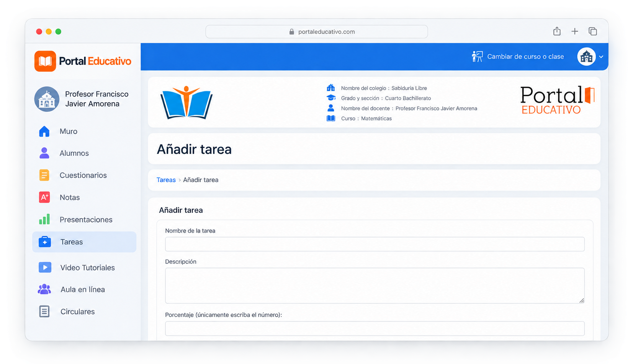633x364 pixels.
Task: Click the Descripción resize handle
Action: pyautogui.click(x=581, y=300)
